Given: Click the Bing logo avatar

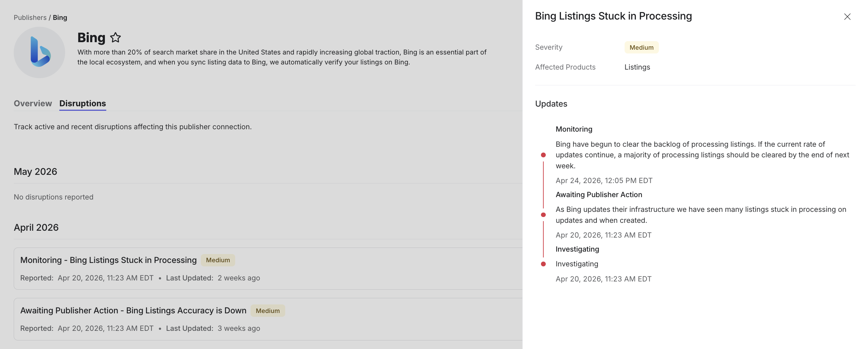Looking at the screenshot, I should click(x=39, y=52).
